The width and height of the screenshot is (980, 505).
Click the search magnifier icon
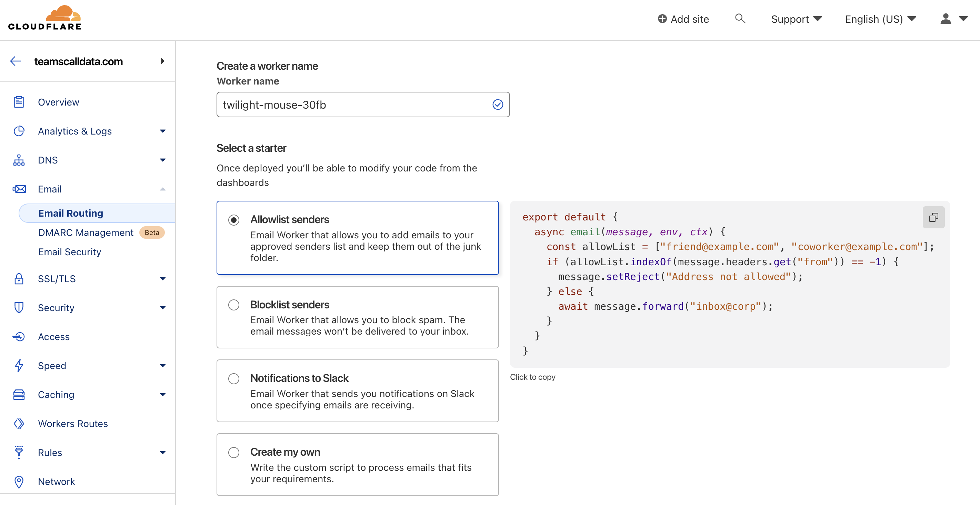(740, 19)
